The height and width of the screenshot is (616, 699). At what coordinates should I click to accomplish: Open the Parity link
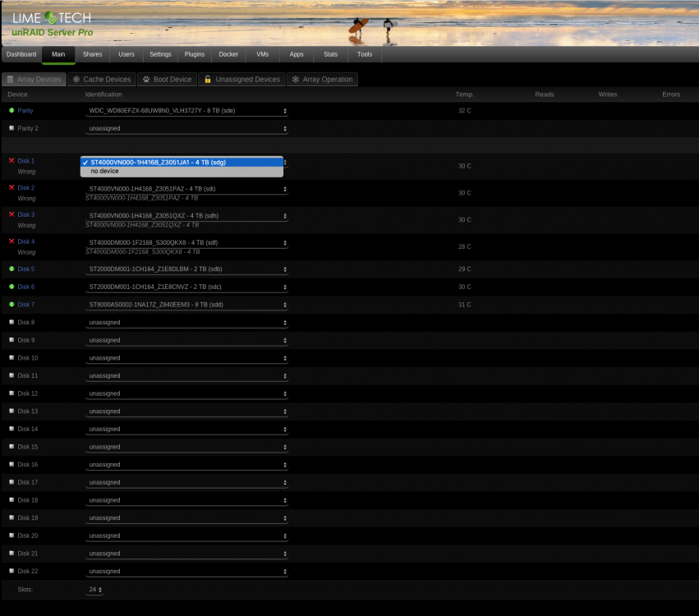point(25,111)
